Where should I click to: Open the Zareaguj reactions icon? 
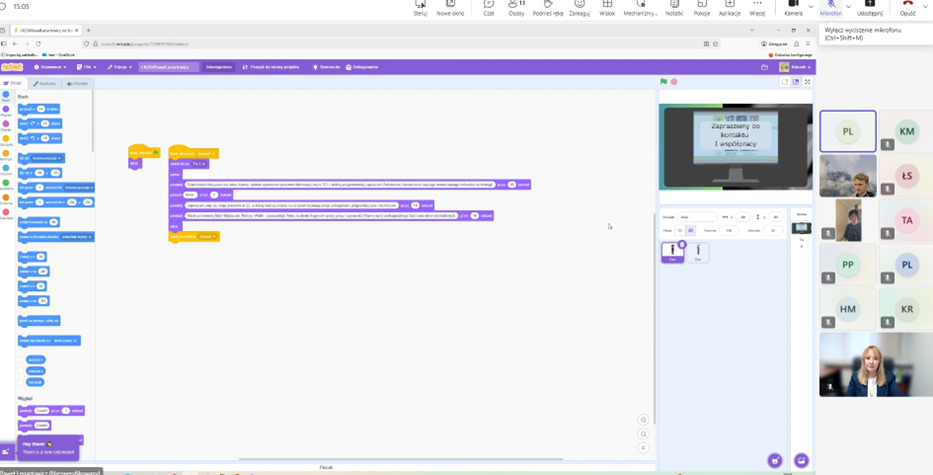click(x=579, y=6)
